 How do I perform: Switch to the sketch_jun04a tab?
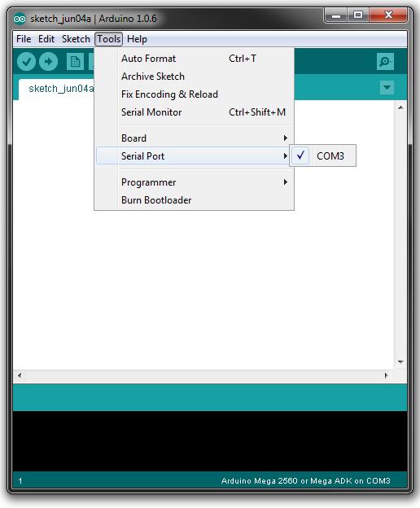57,89
